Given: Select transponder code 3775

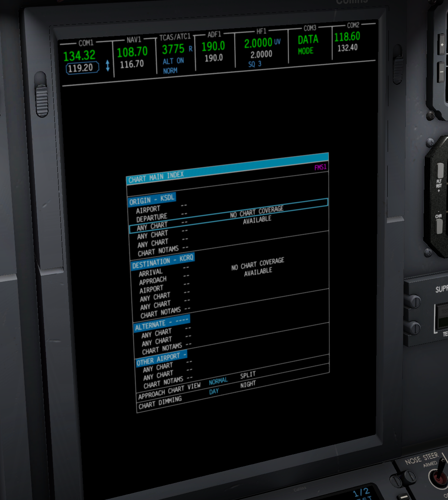Looking at the screenshot, I should pos(173,49).
